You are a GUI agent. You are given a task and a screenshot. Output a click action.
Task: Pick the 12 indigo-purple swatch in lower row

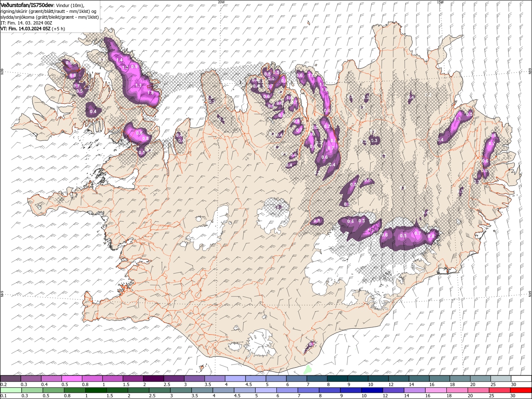(x=393, y=390)
